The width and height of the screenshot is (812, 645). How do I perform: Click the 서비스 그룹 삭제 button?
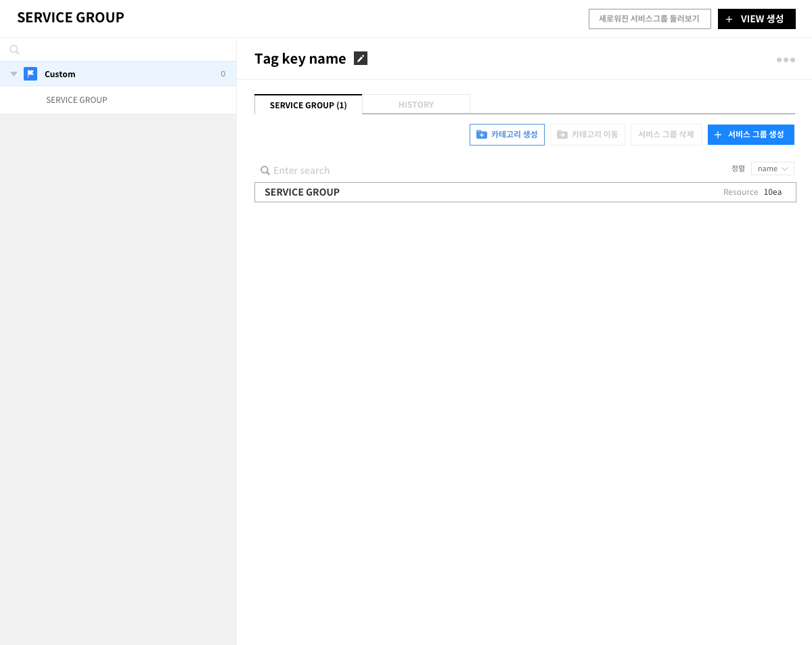click(666, 135)
